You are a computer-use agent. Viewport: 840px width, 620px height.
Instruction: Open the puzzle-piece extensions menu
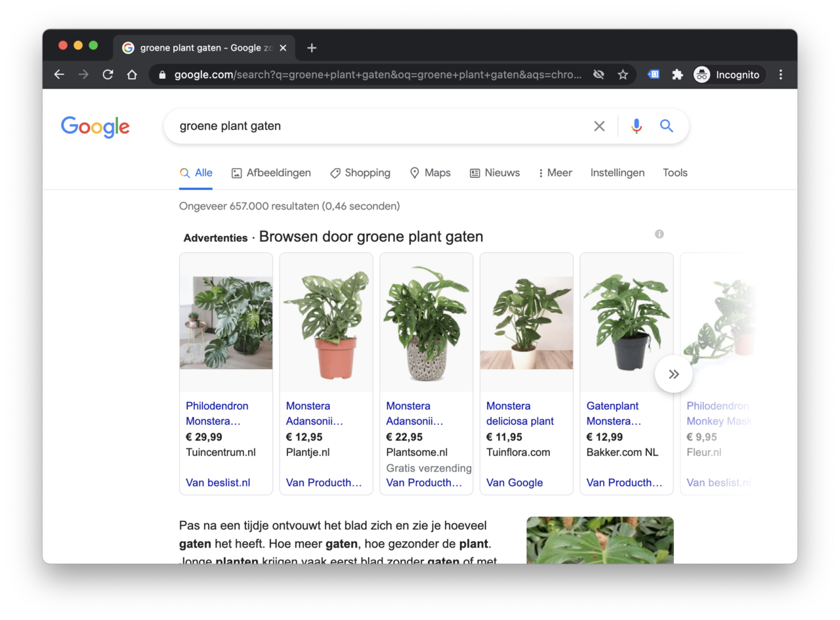coord(677,75)
